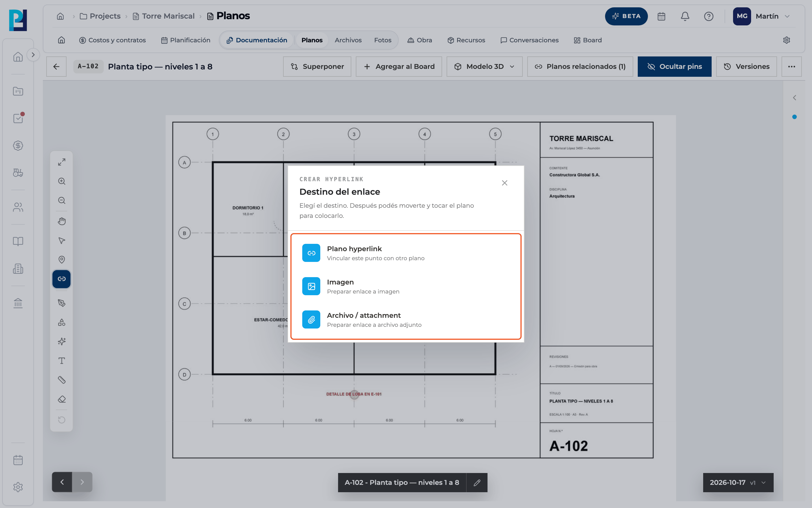Select the hand pan tool
The image size is (812, 508).
click(61, 221)
